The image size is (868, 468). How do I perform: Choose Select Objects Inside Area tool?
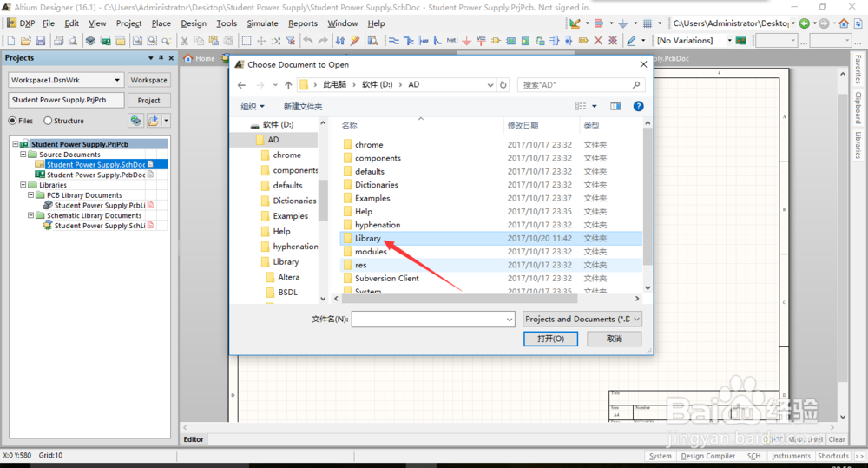[x=247, y=41]
